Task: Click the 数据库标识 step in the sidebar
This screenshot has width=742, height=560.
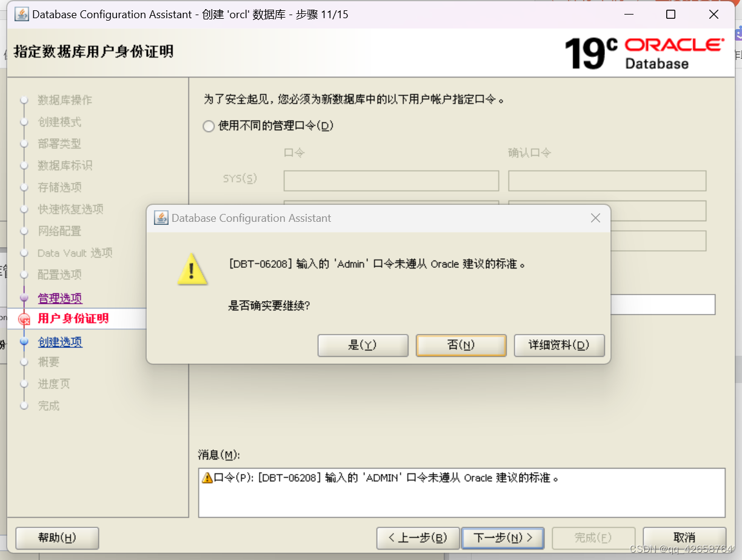Action: pyautogui.click(x=65, y=165)
